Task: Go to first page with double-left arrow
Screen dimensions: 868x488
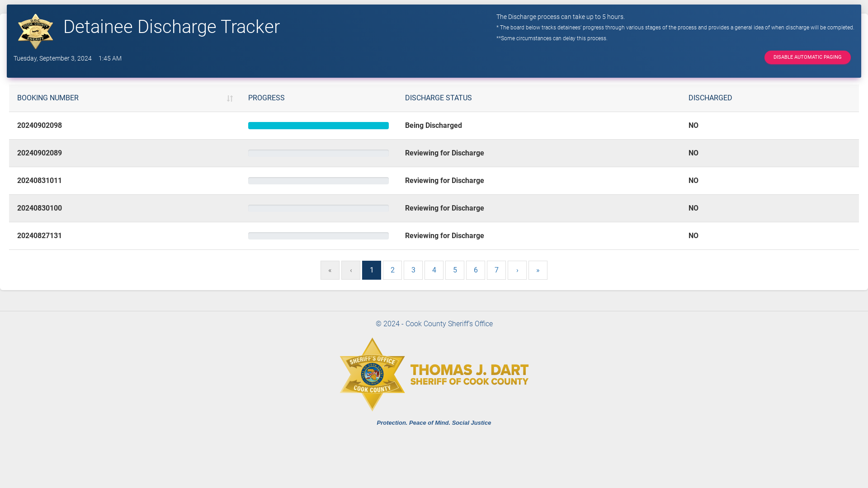Action: tap(330, 270)
